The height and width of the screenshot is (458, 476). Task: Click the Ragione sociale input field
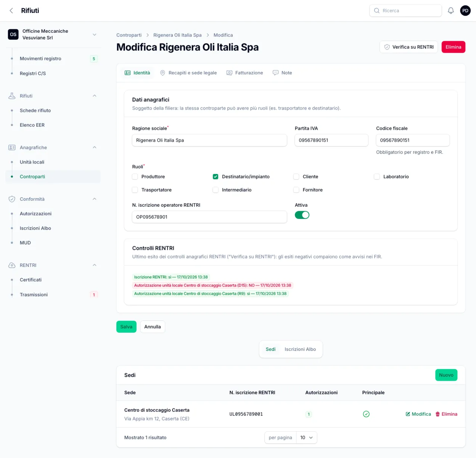coord(209,140)
